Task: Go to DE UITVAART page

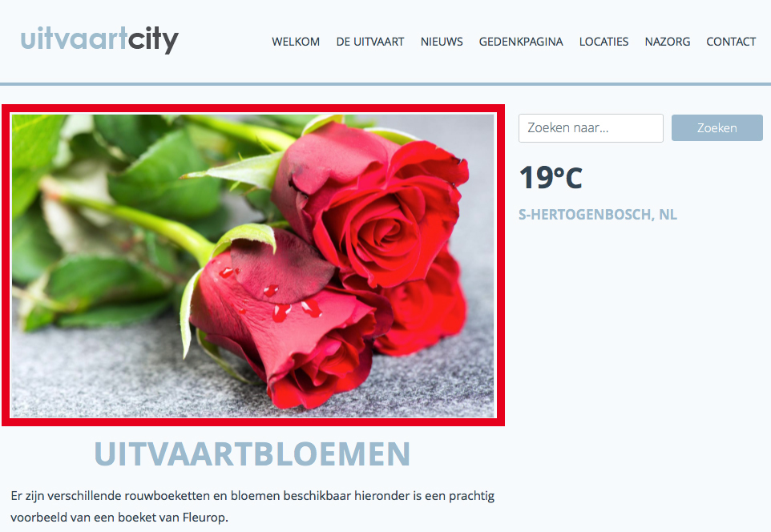Action: point(369,42)
